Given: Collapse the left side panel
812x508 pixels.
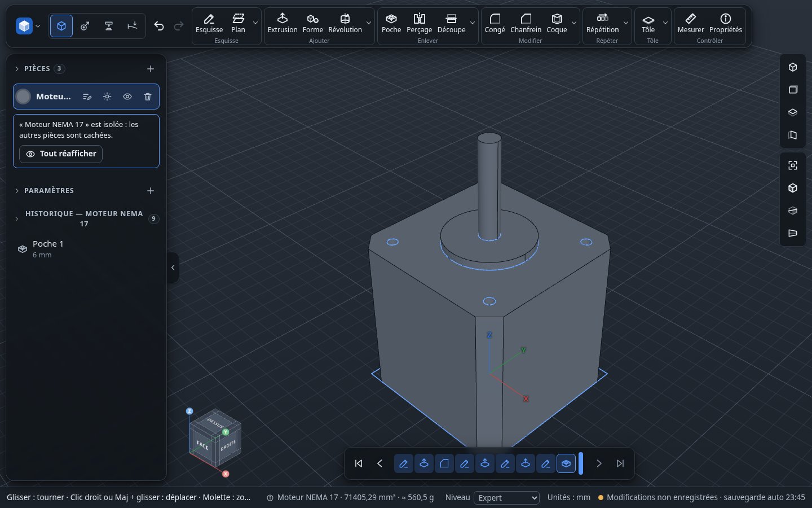Looking at the screenshot, I should pos(173,268).
